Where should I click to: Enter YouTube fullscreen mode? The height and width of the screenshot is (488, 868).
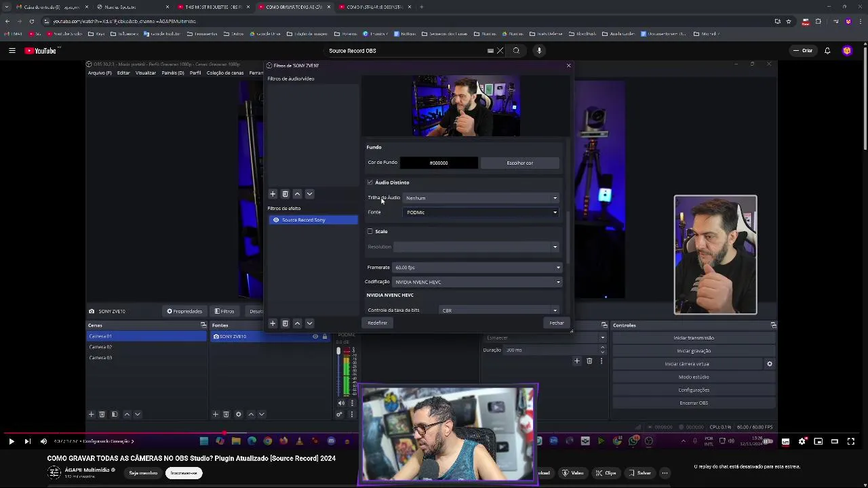click(x=851, y=441)
